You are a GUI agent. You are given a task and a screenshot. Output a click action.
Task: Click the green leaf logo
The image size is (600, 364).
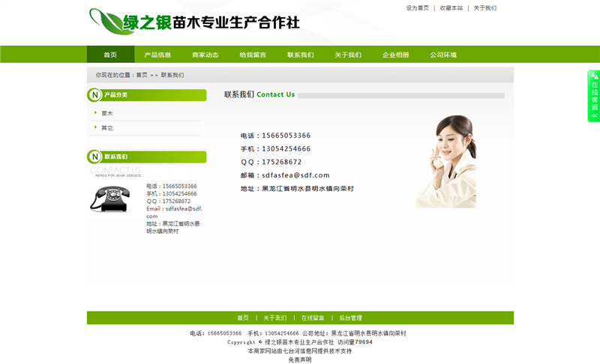(x=110, y=20)
